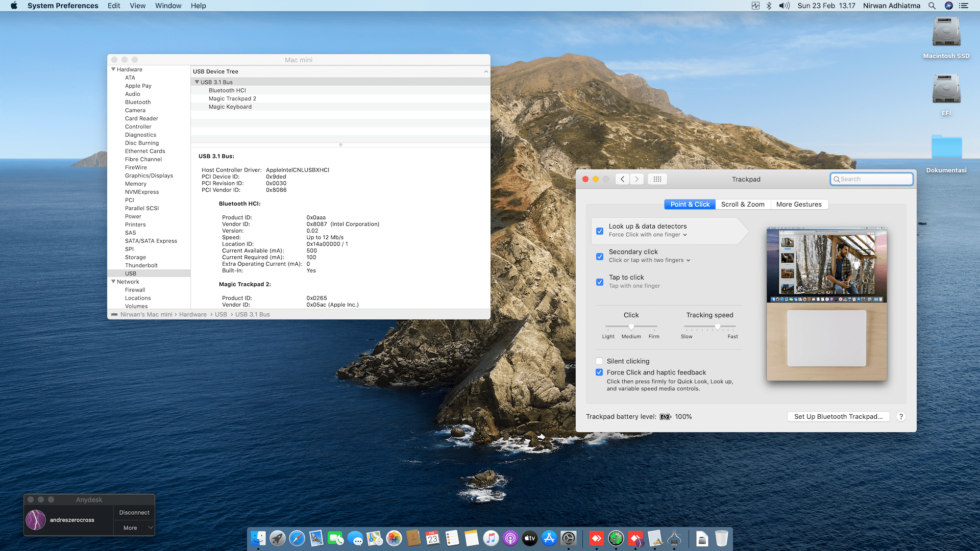Open Window menu in menu bar
The image size is (980, 551).
[168, 6]
